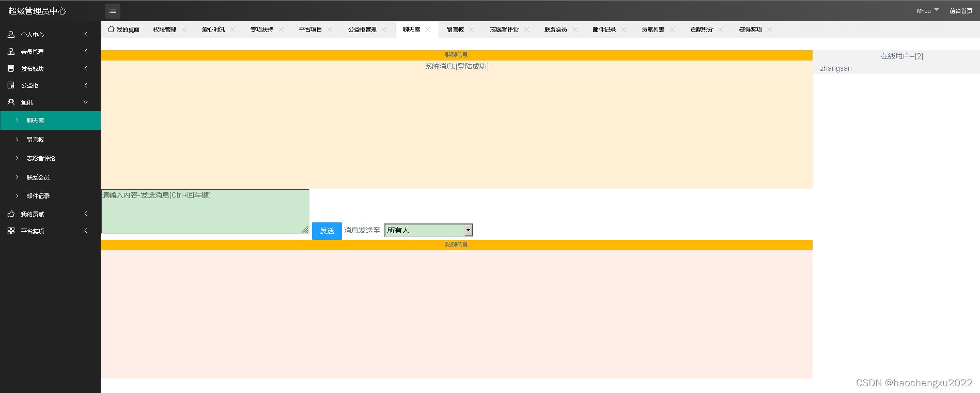The image size is (980, 393).
Task: Click the 系统消息 [登陆成功] message
Action: [457, 66]
